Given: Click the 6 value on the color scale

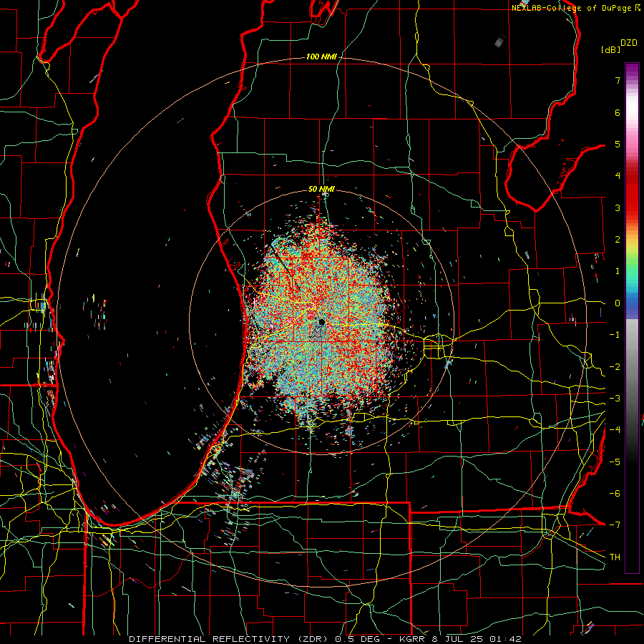Looking at the screenshot, I should point(618,112).
